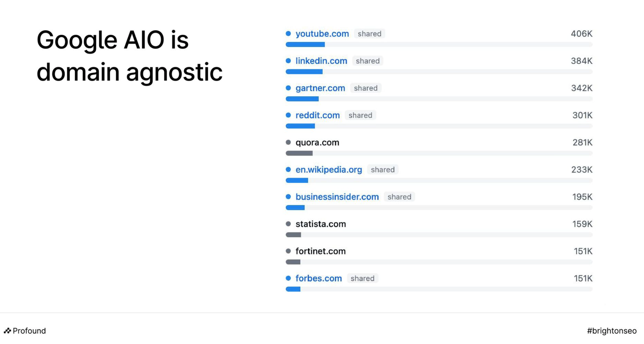Open the linkedin.com domain link

pyautogui.click(x=321, y=61)
